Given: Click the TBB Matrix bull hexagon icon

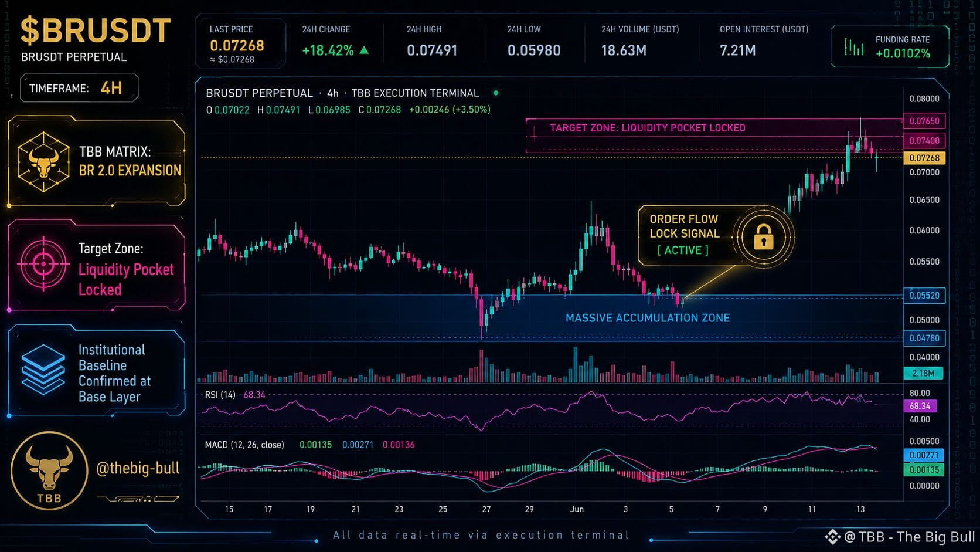Looking at the screenshot, I should 43,162.
